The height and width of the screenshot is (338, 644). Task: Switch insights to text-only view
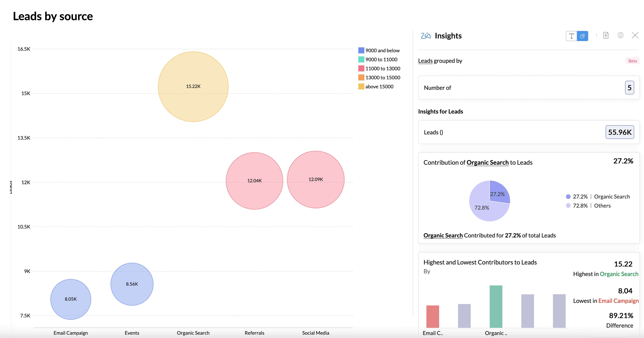(571, 36)
